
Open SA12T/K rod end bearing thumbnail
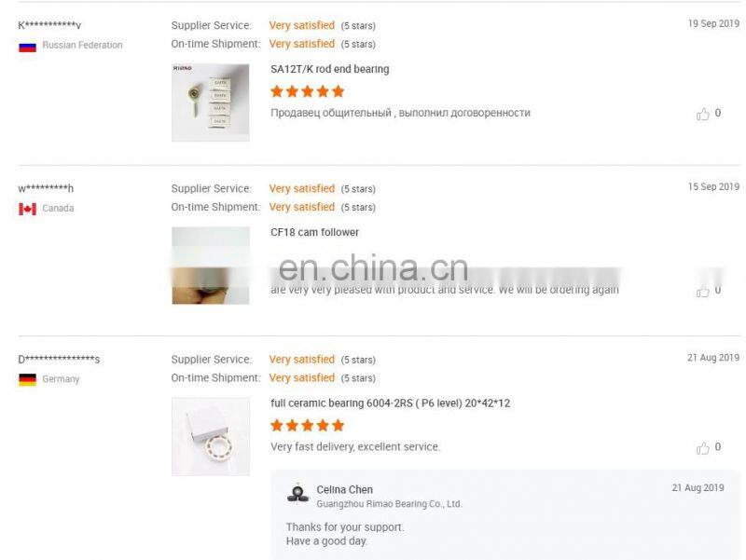click(211, 102)
